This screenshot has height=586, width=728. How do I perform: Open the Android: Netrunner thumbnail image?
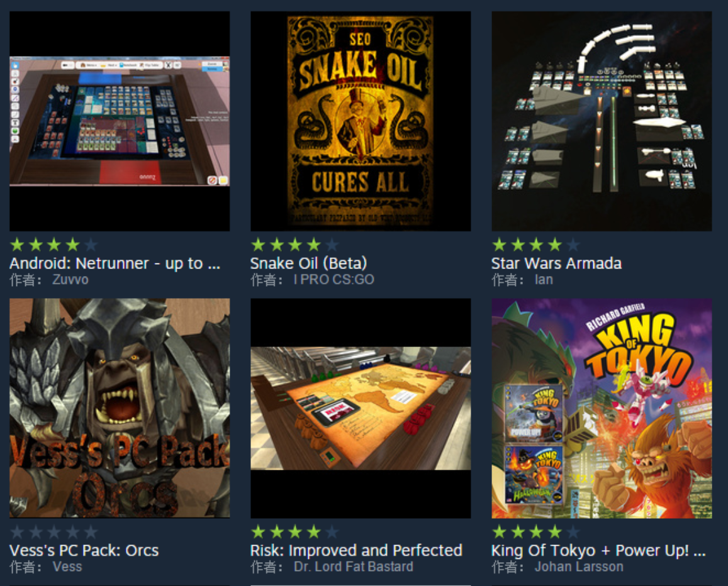pyautogui.click(x=120, y=121)
